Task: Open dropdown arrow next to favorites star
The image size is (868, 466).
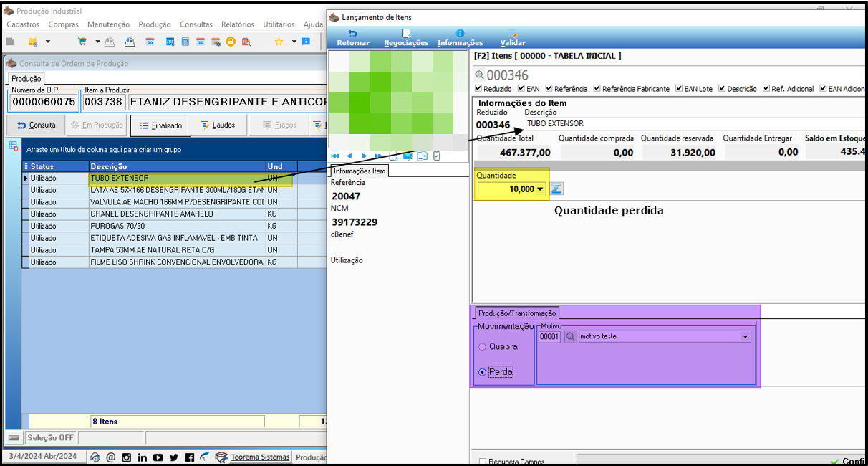Action: pyautogui.click(x=294, y=42)
